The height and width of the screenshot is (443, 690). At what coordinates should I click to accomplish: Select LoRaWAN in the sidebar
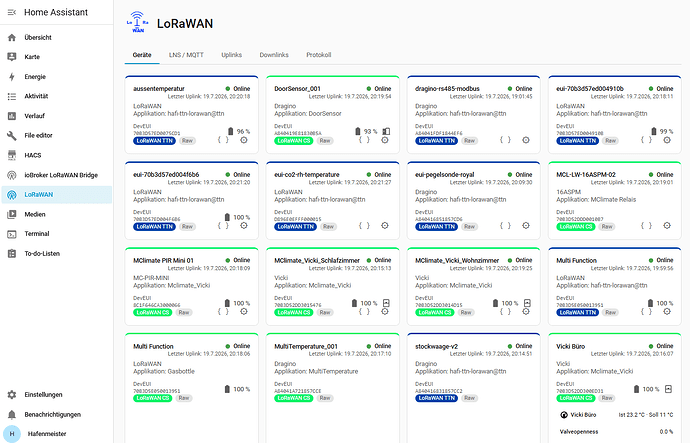[x=56, y=194]
